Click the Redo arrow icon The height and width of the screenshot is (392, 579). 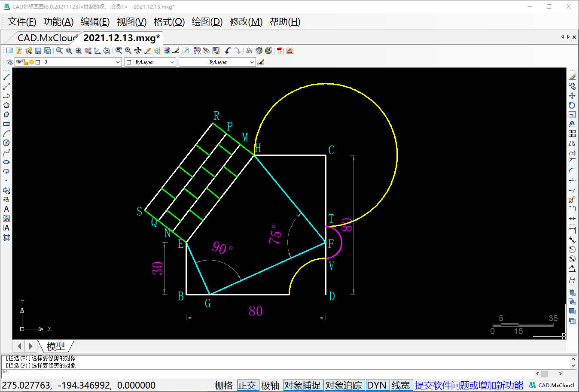(x=237, y=51)
